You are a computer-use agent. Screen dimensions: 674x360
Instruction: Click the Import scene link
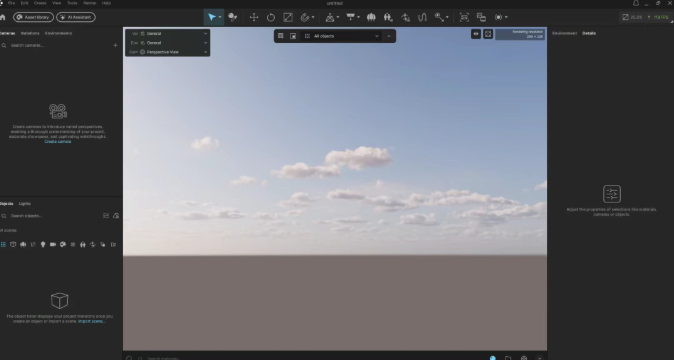pyautogui.click(x=92, y=321)
